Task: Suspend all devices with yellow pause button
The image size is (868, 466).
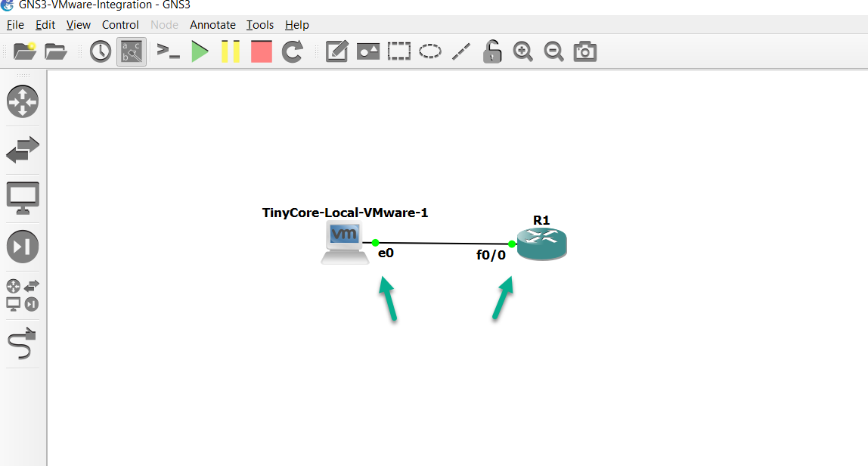Action: 231,51
